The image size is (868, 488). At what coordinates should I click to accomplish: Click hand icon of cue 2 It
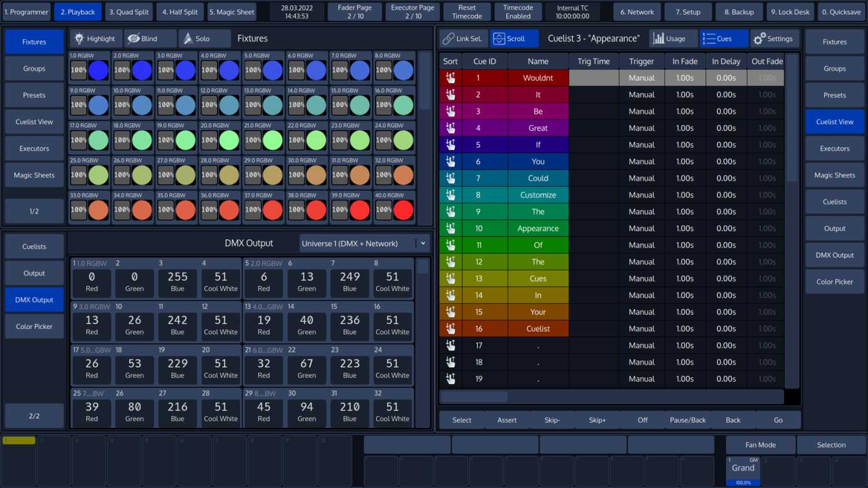(x=450, y=95)
